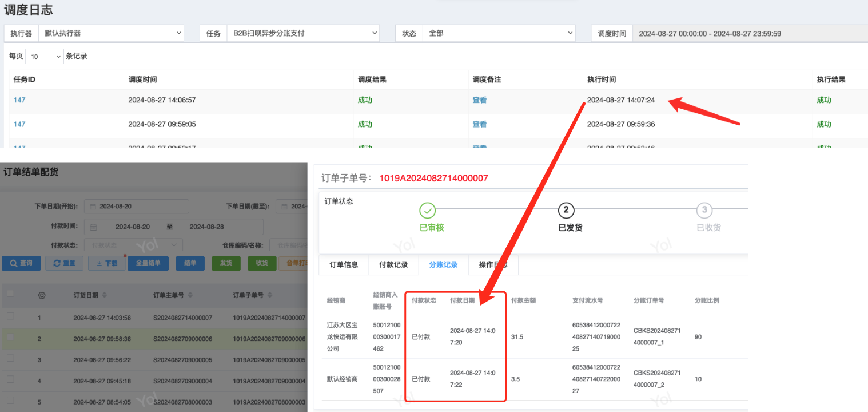Click the column settings gear icon
Screen dimensions: 868x412
click(x=41, y=295)
